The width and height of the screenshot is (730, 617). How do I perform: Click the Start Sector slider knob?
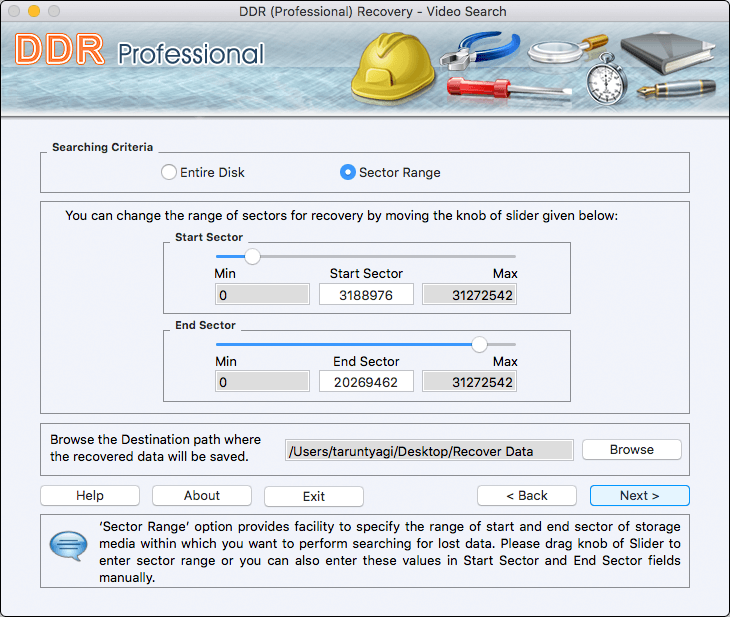coord(252,257)
